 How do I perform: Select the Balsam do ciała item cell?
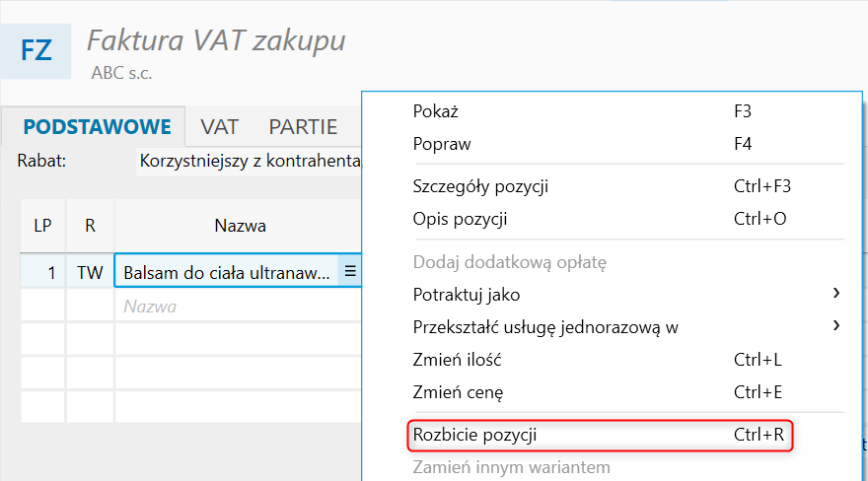pyautogui.click(x=226, y=273)
